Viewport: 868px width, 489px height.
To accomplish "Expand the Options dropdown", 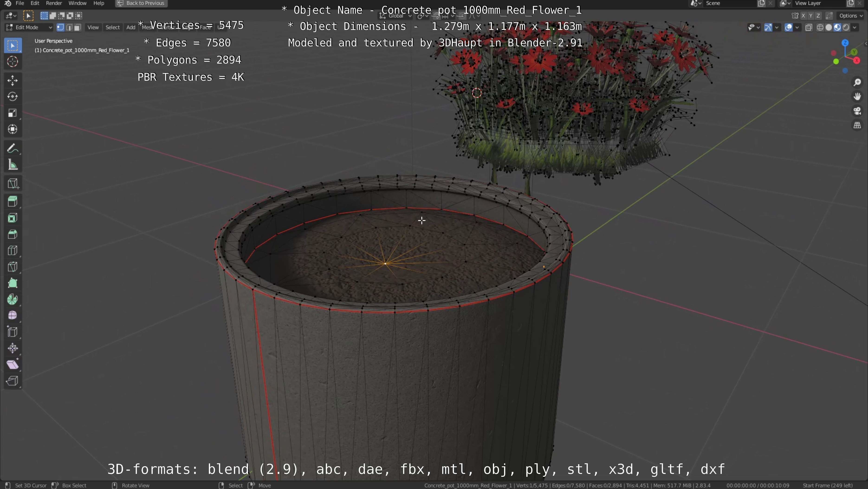I will (851, 16).
